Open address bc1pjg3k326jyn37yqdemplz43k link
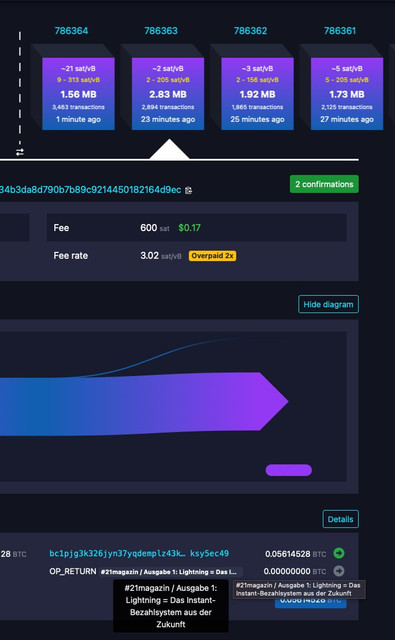 coord(139,553)
